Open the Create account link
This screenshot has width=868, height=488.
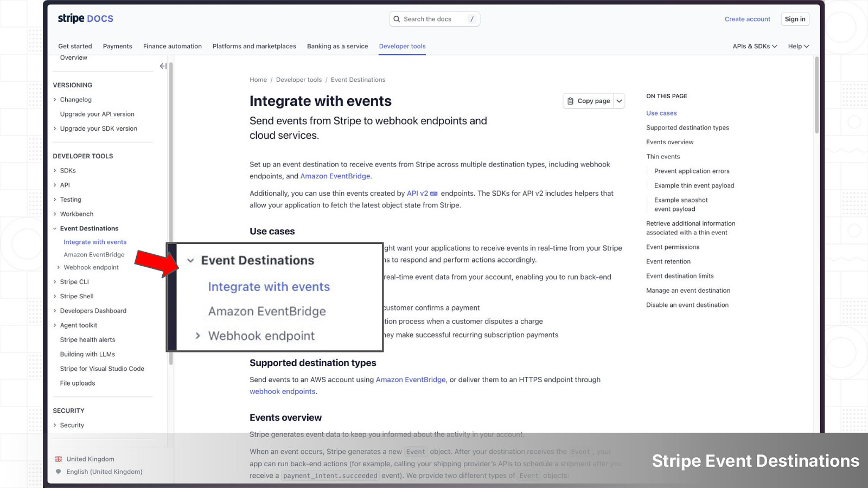point(747,19)
